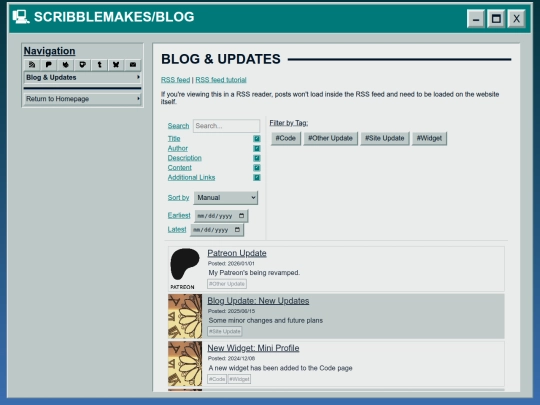The image size is (540, 405).
Task: Open the Patreon Update post title
Action: 237,253
